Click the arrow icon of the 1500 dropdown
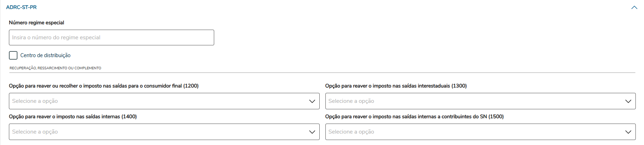This screenshot has height=145, width=644. [x=628, y=132]
